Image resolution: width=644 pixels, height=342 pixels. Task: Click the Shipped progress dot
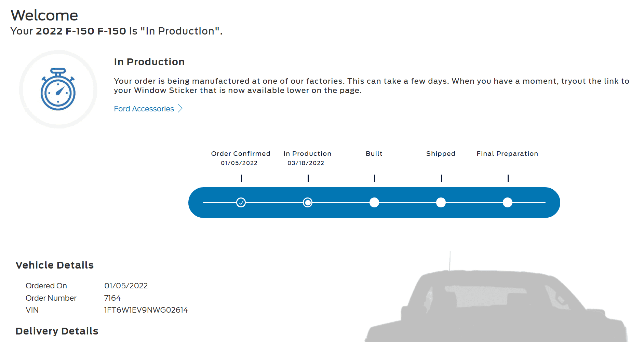(x=441, y=203)
